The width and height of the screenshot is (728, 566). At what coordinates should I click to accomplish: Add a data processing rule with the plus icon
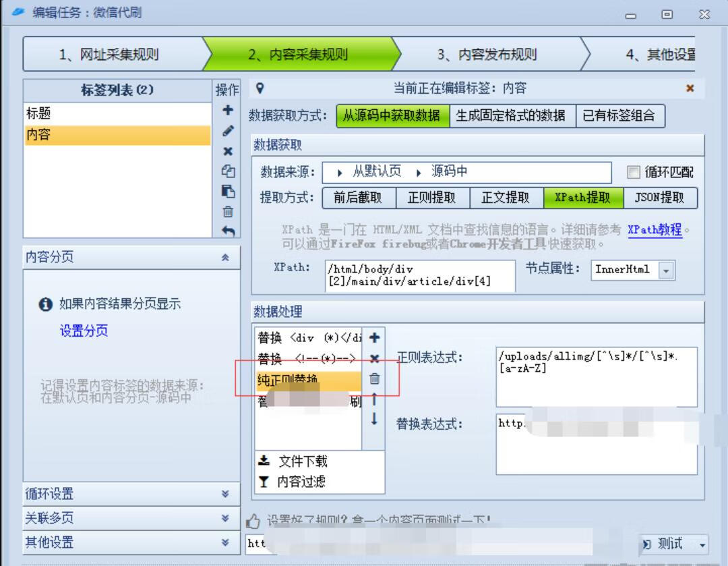tap(374, 338)
